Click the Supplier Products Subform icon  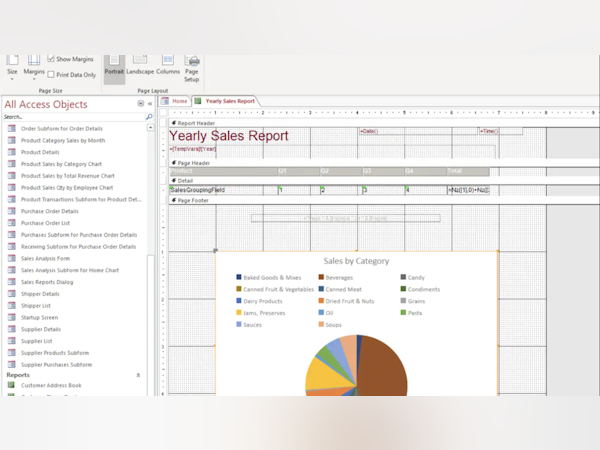[x=12, y=352]
